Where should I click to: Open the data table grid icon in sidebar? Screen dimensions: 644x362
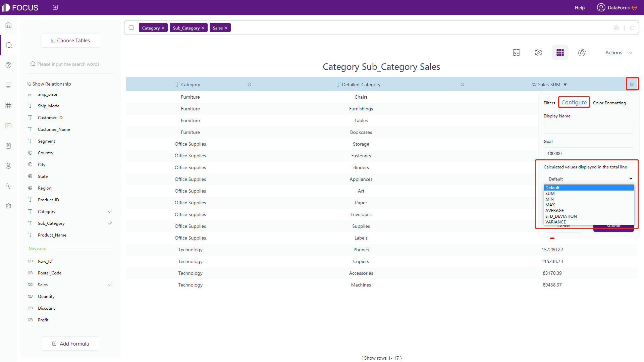coord(8,105)
